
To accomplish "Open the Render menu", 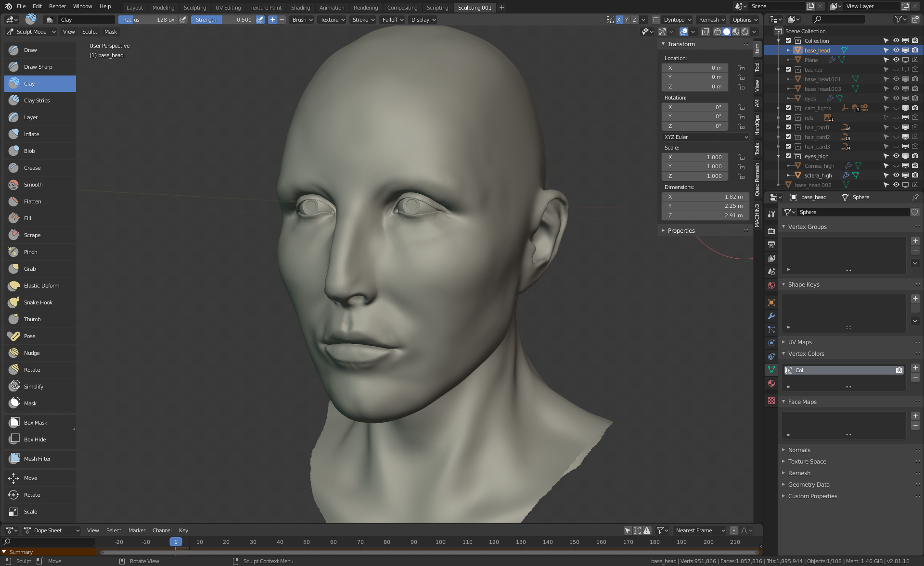I will point(57,6).
